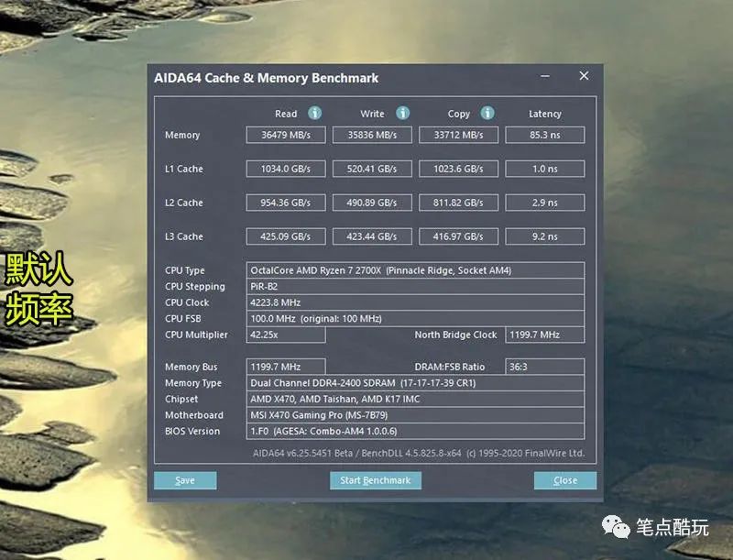Select L2 Cache latency 2.9 ns

545,203
